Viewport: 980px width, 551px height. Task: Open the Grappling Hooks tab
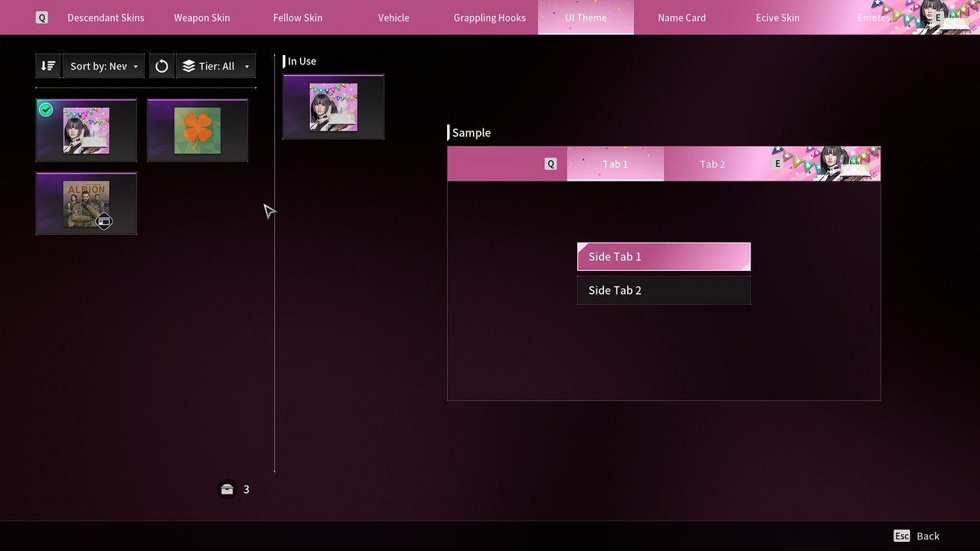pyautogui.click(x=490, y=18)
